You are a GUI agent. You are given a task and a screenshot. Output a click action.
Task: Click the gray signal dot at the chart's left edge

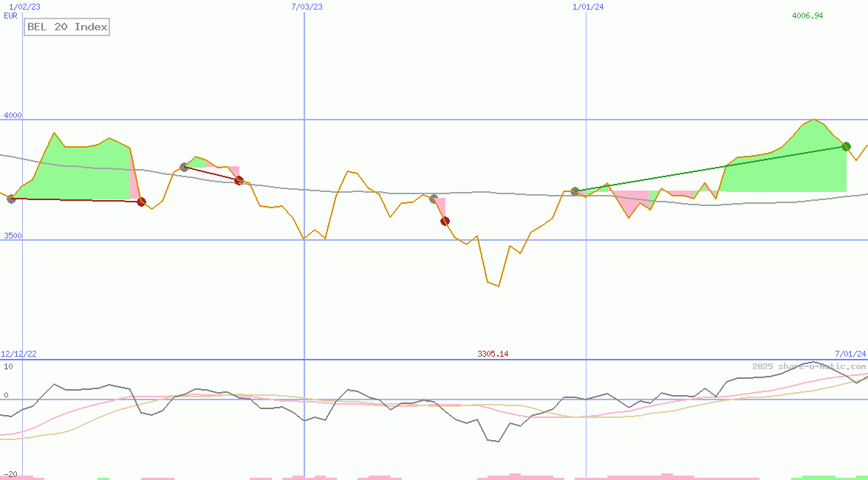[10, 199]
